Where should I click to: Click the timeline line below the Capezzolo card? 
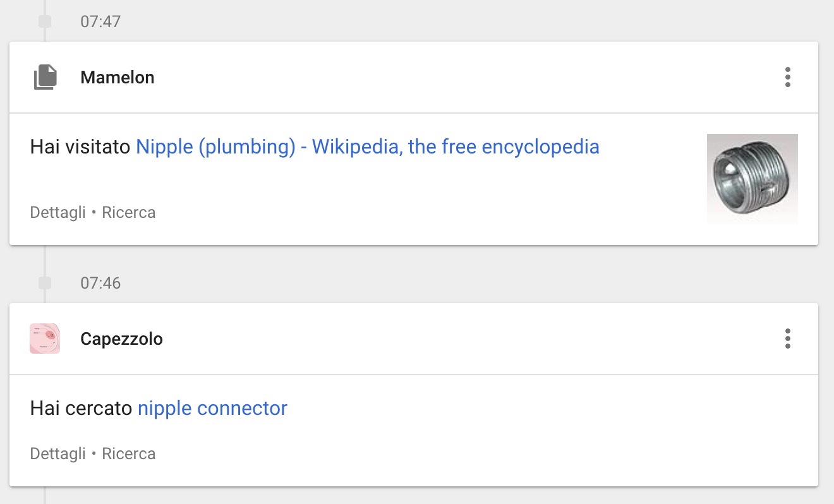click(x=45, y=495)
